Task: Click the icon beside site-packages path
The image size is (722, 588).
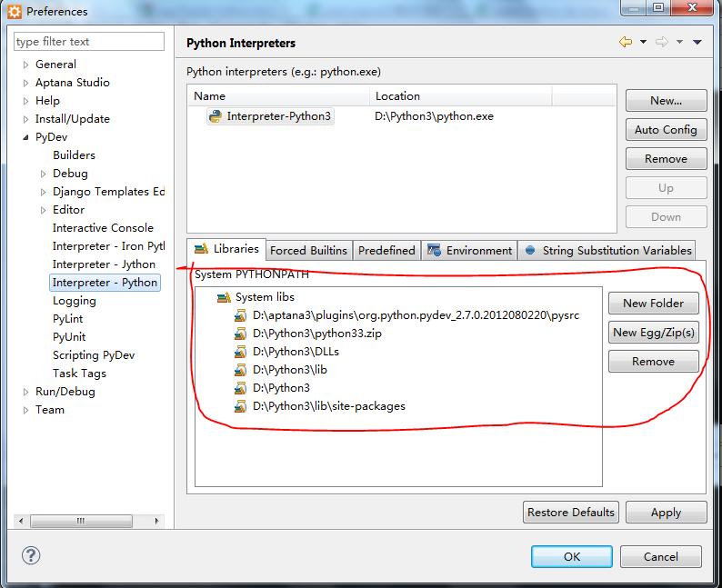Action: coord(240,406)
